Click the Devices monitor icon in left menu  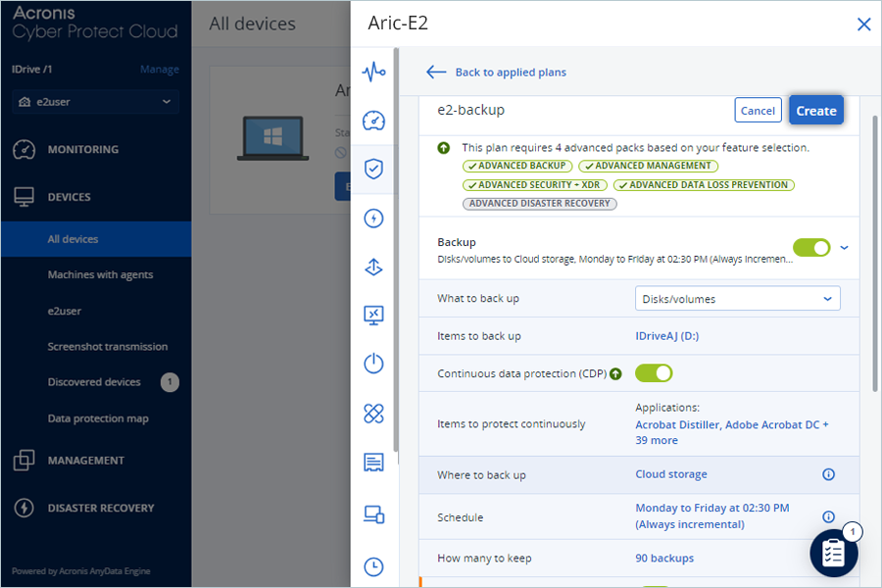click(x=24, y=196)
